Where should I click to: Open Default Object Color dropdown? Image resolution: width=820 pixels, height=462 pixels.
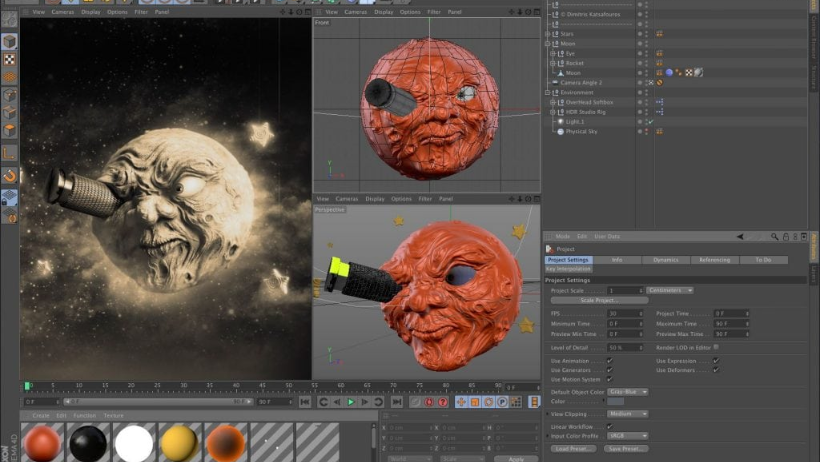[x=628, y=392]
